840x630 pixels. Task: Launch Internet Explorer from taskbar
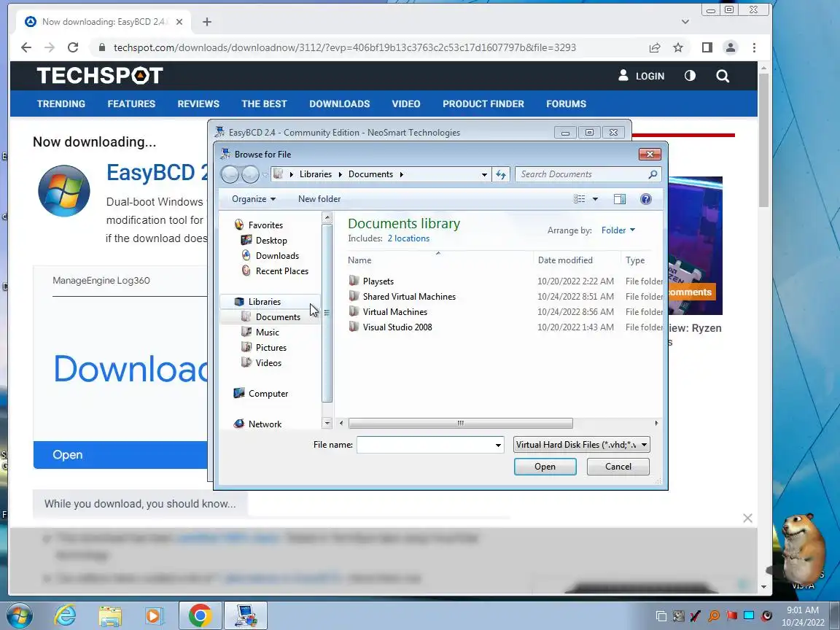(x=66, y=615)
